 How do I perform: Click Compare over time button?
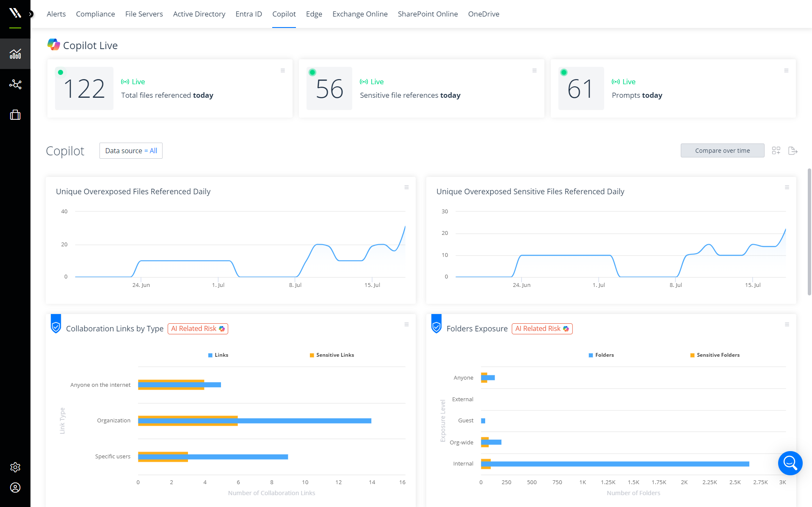722,151
